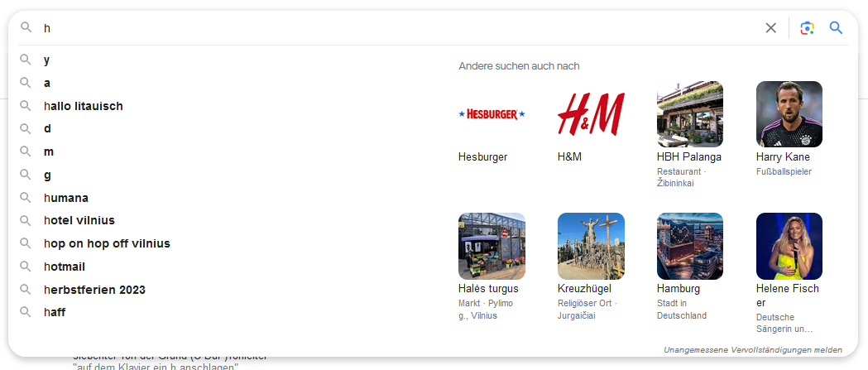This screenshot has width=868, height=370.
Task: Pick the "hotel vilnius" suggestion
Action: click(79, 220)
